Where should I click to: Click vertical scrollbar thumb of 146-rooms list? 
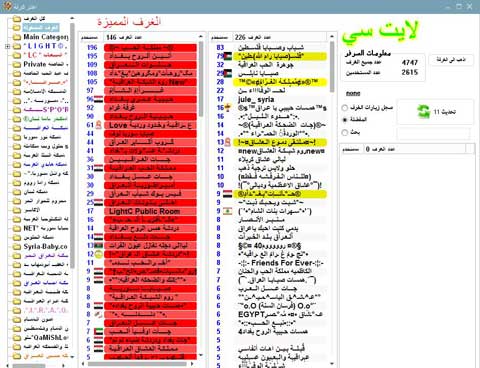tap(201, 79)
